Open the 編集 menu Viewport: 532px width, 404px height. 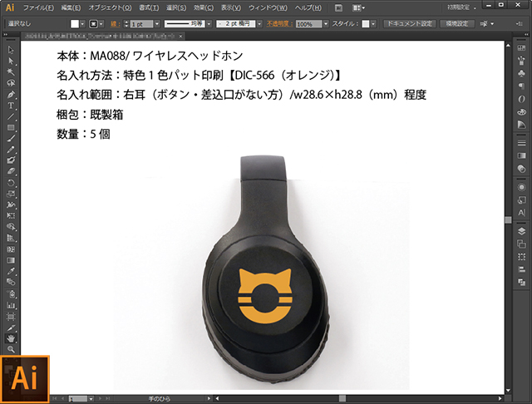(x=71, y=7)
